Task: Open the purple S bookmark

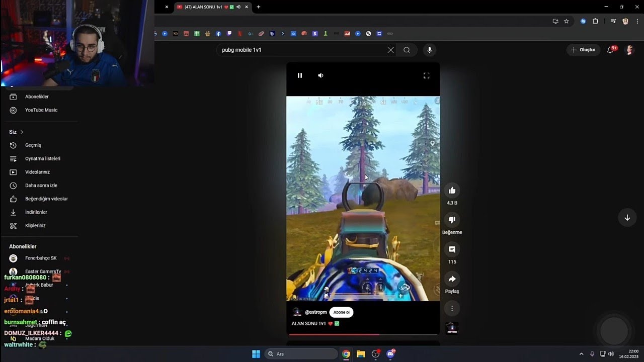Action: tap(314, 34)
